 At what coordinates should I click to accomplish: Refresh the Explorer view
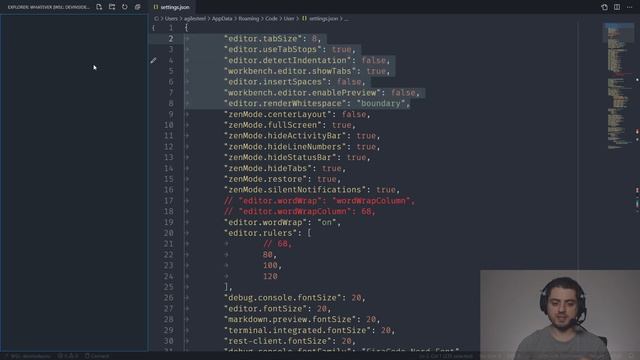tap(125, 7)
